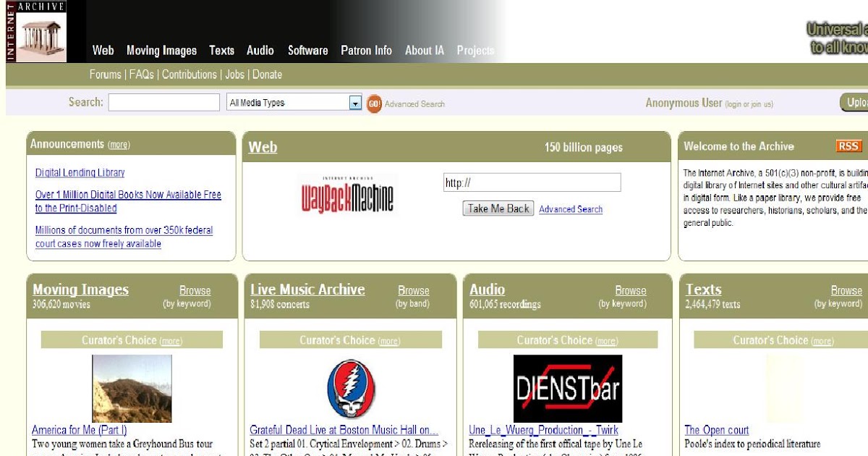Focus the main Search text field
This screenshot has height=456, width=868.
(164, 103)
